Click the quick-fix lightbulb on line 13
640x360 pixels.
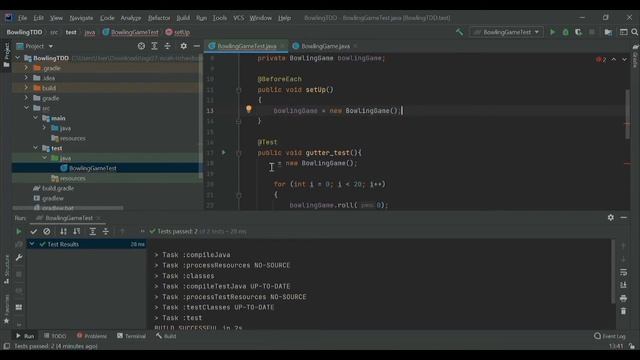[x=249, y=109]
